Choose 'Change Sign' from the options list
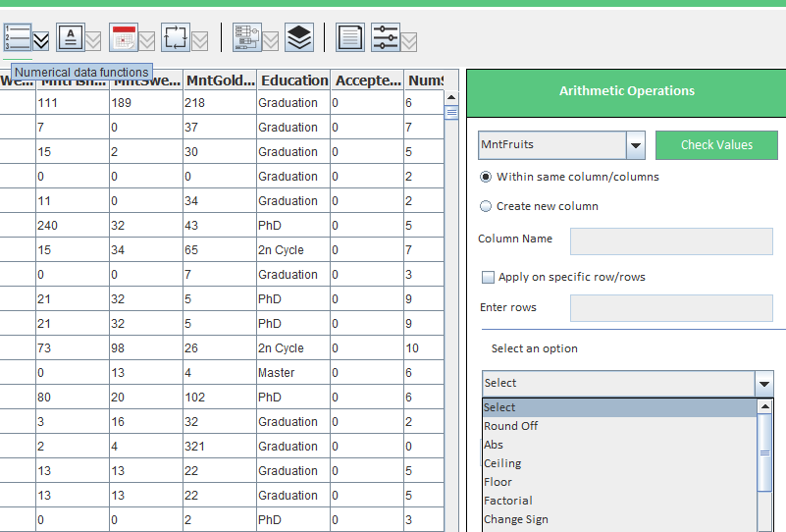786x532 pixels. point(619,519)
